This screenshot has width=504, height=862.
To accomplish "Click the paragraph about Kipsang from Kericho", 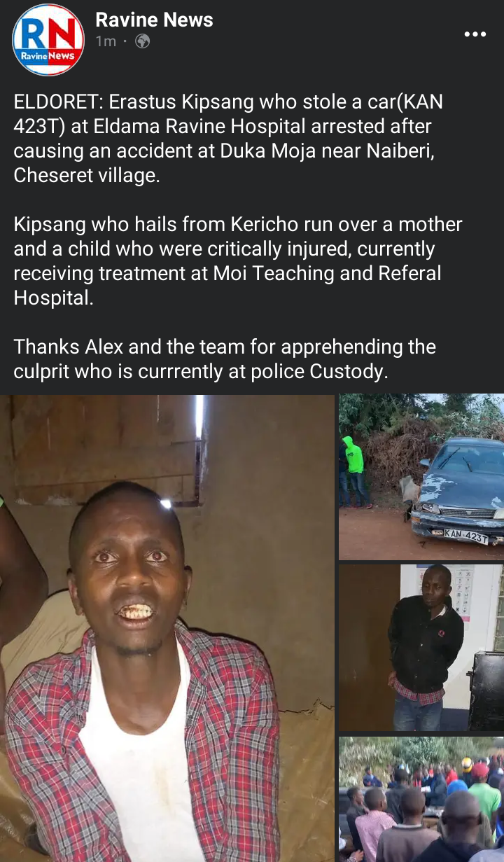I will (x=238, y=261).
